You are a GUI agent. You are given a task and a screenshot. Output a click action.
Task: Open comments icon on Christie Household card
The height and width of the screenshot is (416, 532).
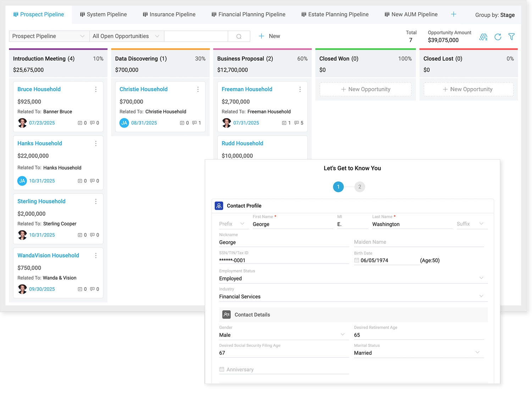pyautogui.click(x=194, y=123)
